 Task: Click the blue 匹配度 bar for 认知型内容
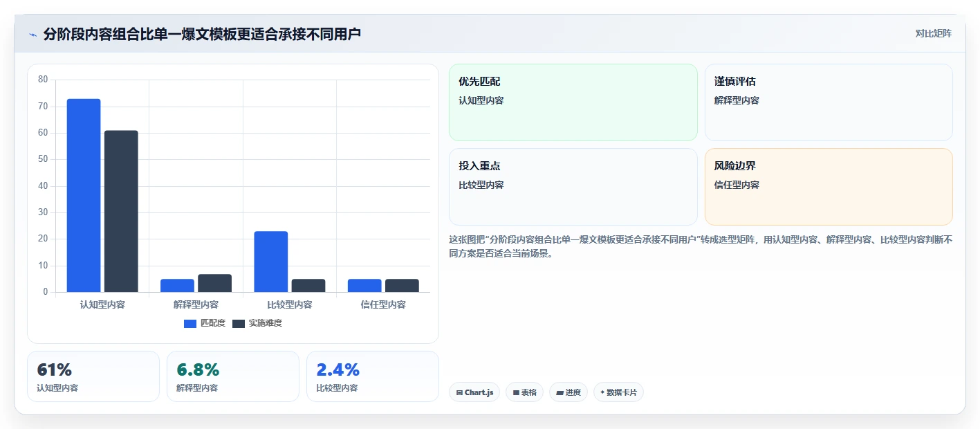coord(84,195)
